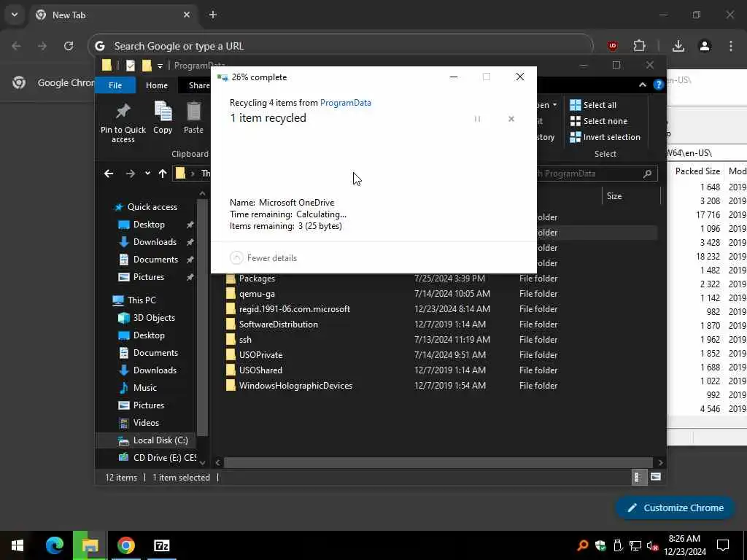Open uBlock Origin extension icon
The height and width of the screenshot is (560, 747).
pos(613,46)
